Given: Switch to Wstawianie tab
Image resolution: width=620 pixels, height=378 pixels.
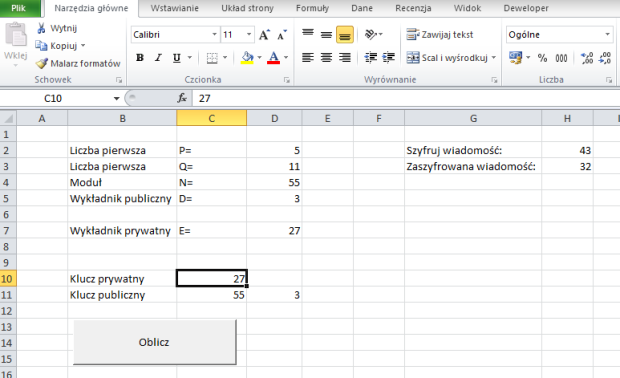Looking at the screenshot, I should tap(174, 8).
